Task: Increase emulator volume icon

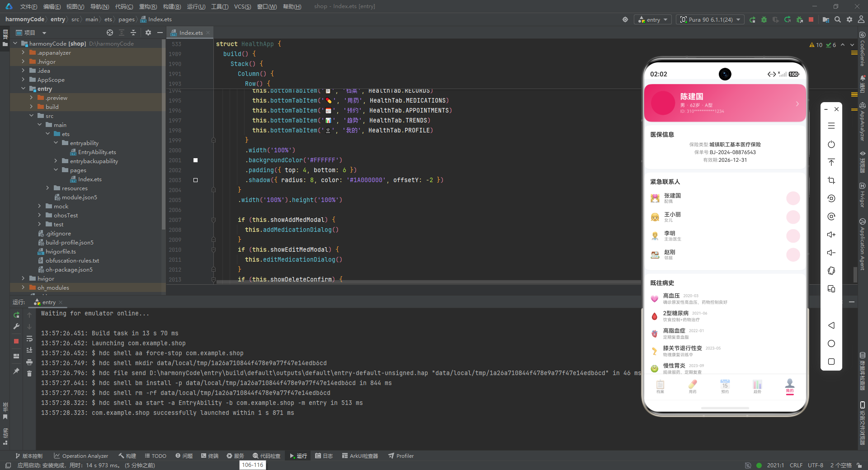Action: coord(831,235)
